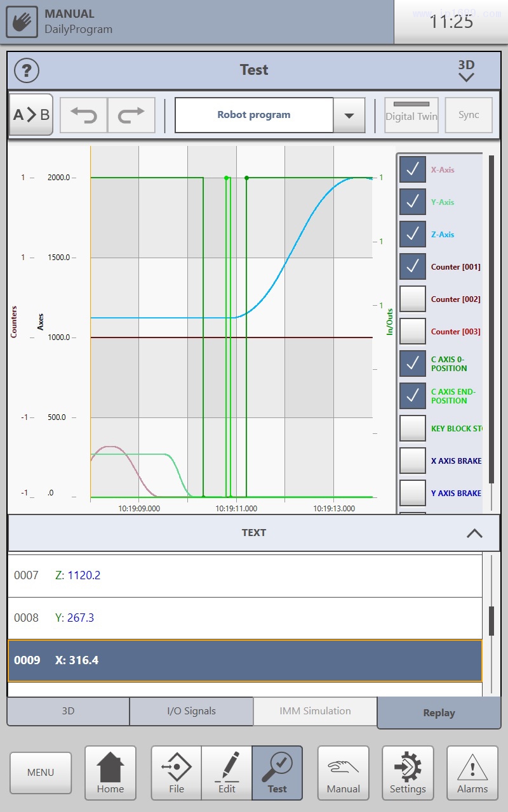
Task: Click the undo arrow icon
Action: coord(84,115)
